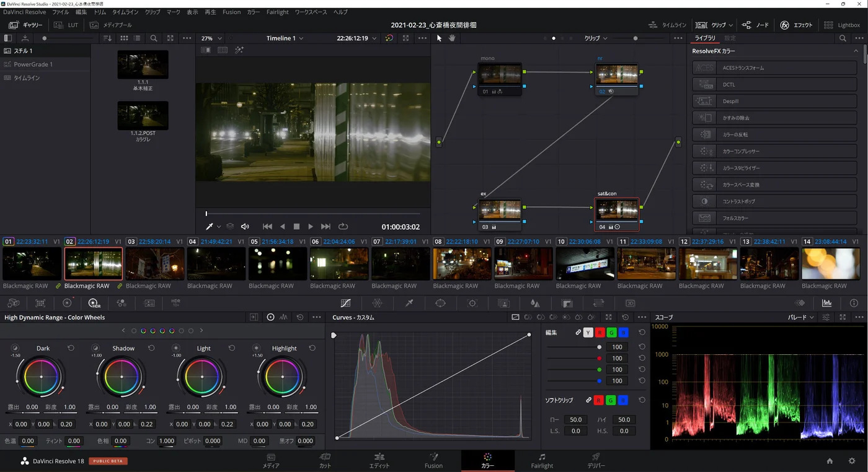Show the Effects panel
The image size is (868, 472).
pyautogui.click(x=797, y=25)
